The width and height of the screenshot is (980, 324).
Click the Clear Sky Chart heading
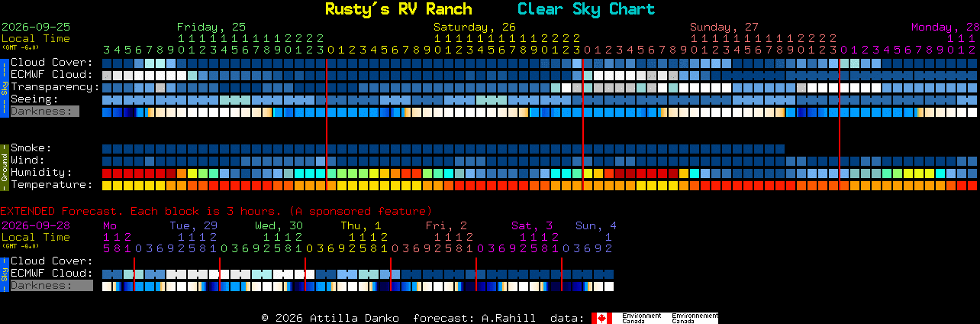coord(586,9)
